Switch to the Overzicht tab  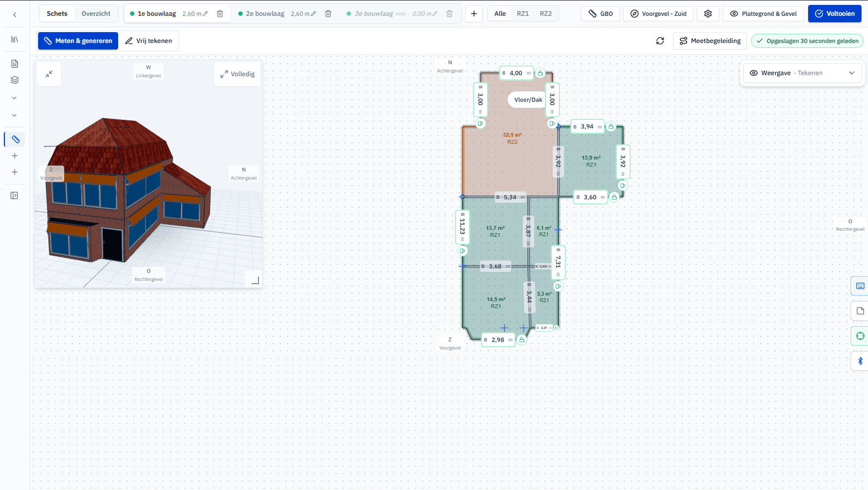(96, 14)
